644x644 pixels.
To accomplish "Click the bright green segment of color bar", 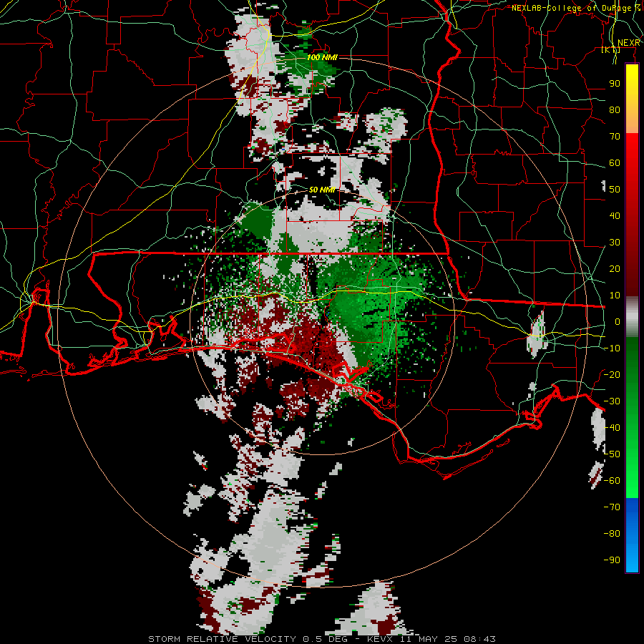I will click(632, 472).
